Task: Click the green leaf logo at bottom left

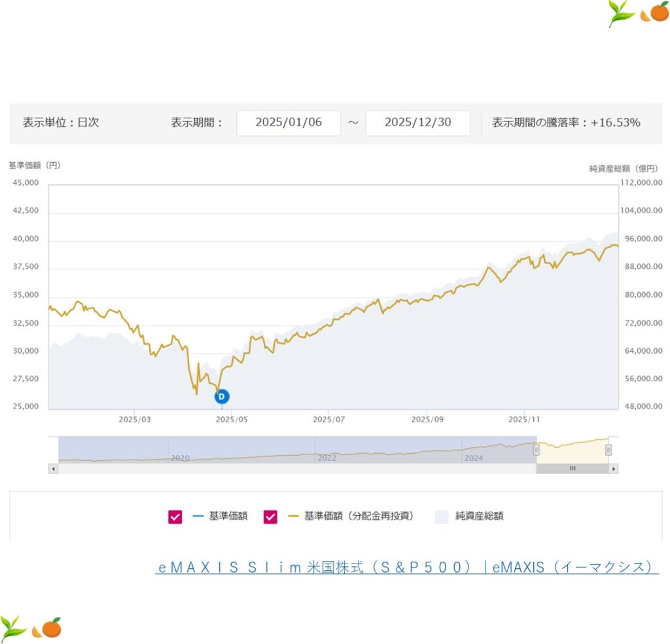Action: click(x=14, y=628)
